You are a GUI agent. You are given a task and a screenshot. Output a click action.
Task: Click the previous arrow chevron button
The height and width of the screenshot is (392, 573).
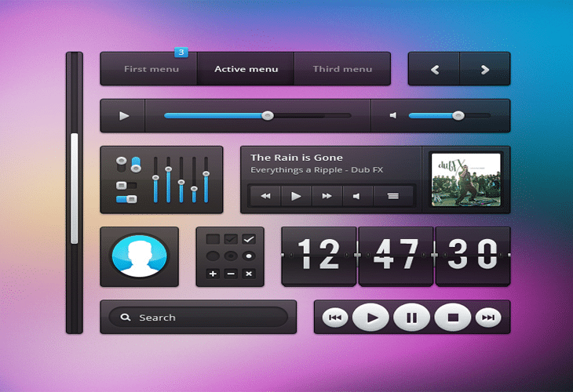434,69
